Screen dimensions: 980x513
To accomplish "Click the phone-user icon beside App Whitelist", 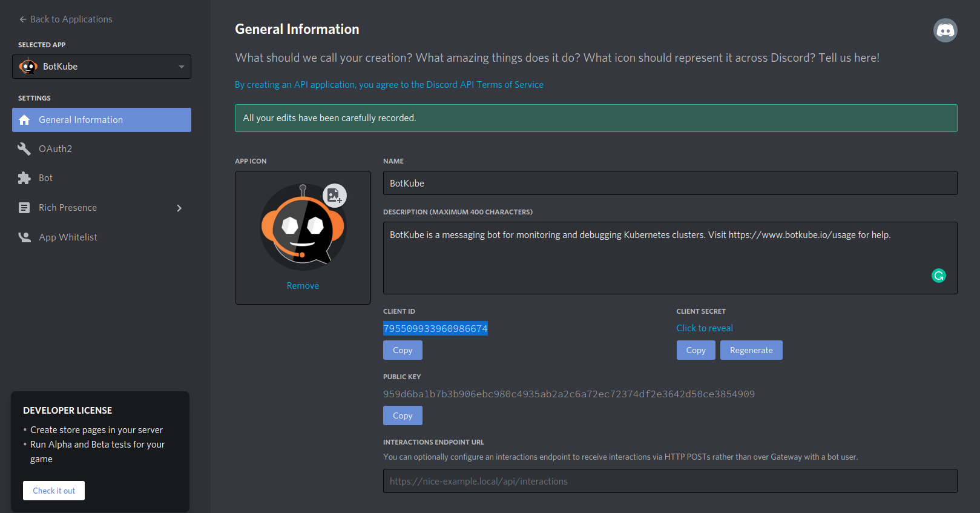I will (24, 237).
